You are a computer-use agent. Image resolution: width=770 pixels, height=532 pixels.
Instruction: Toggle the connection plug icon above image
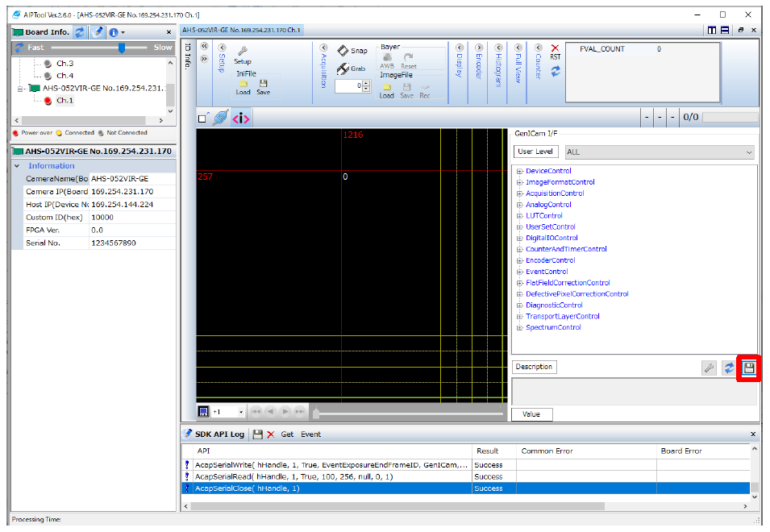coord(220,118)
